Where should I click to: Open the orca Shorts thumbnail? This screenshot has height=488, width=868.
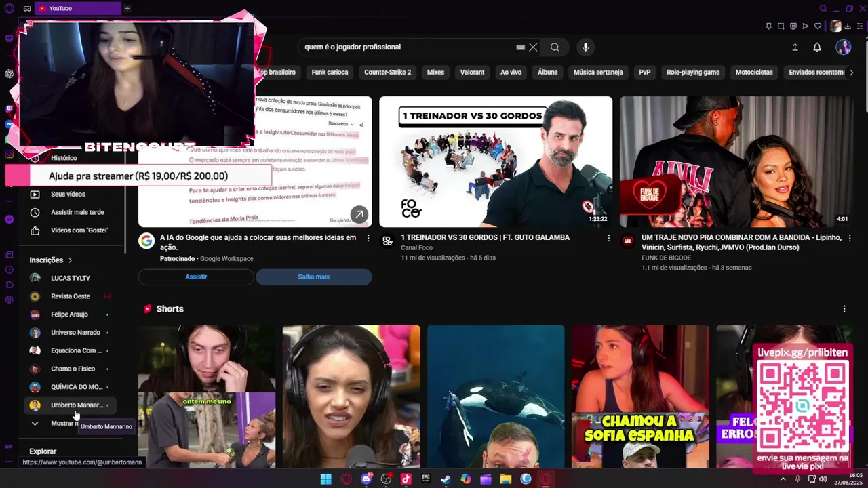[x=496, y=396]
